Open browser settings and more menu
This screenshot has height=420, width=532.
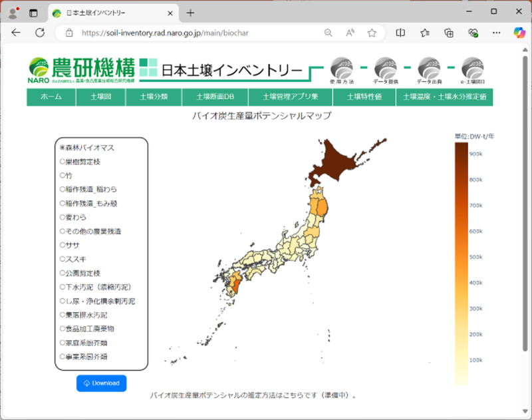pyautogui.click(x=496, y=33)
